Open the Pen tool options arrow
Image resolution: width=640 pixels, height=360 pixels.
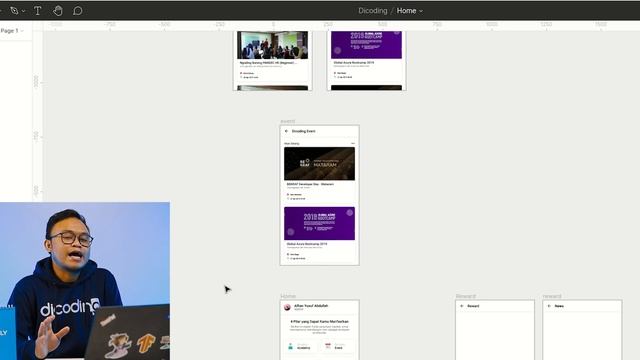point(23,11)
